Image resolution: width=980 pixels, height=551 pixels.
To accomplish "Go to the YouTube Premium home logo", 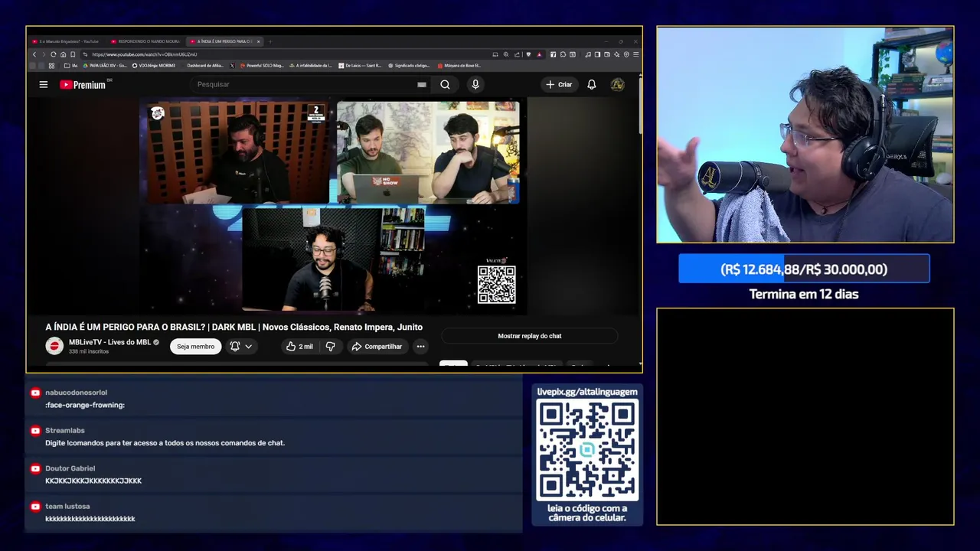I will coord(83,84).
